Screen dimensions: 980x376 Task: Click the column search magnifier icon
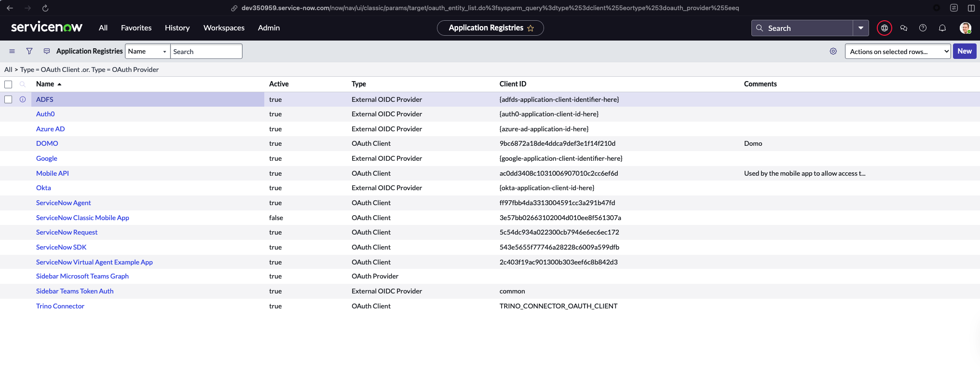tap(23, 84)
